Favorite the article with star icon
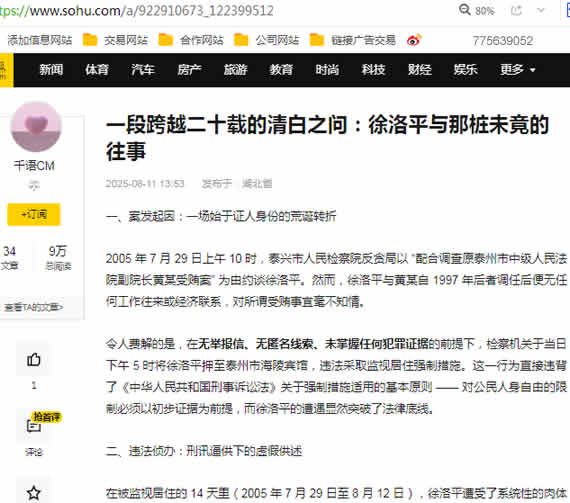The height and width of the screenshot is (503, 570). tap(34, 493)
